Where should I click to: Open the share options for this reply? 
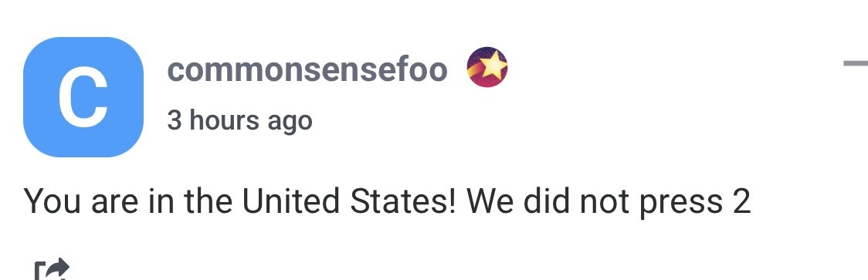(x=52, y=269)
